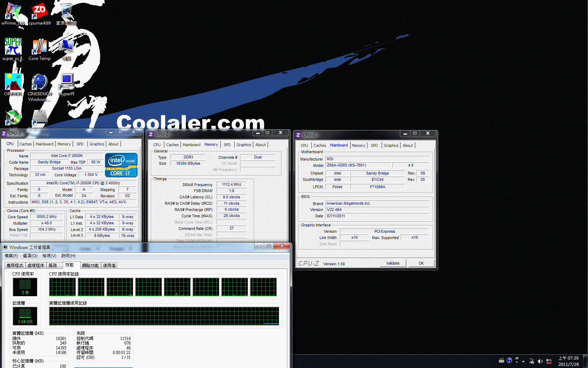
Task: Open Mainboard tab in middle CPU-Z
Action: pos(191,145)
